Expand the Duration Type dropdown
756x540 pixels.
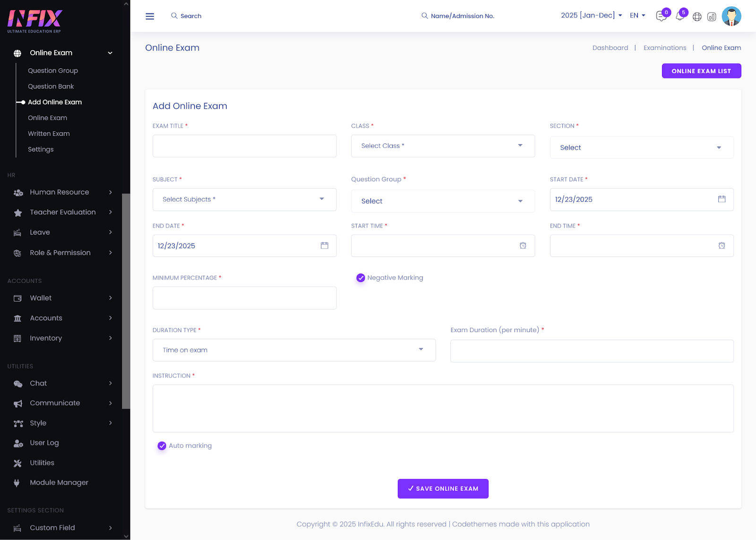[x=294, y=350]
